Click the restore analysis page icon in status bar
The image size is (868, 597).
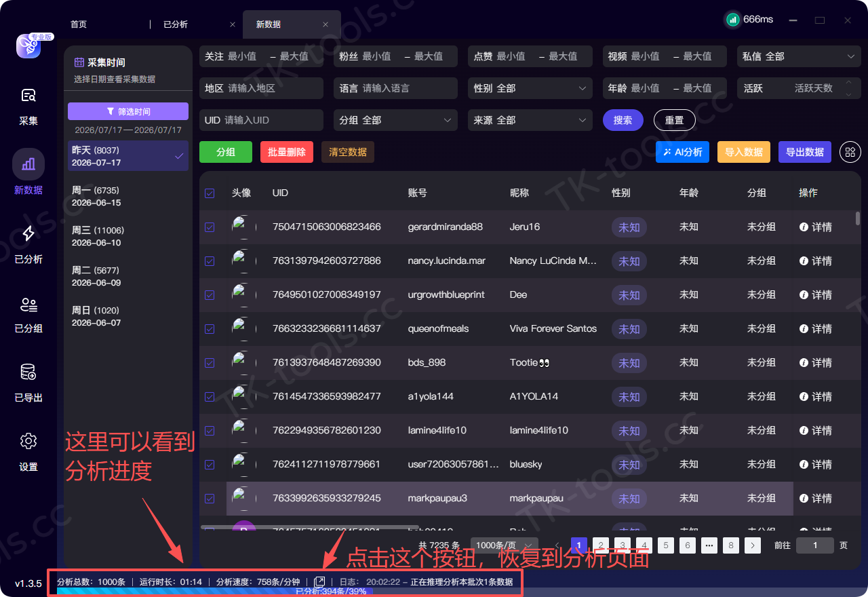tap(320, 581)
